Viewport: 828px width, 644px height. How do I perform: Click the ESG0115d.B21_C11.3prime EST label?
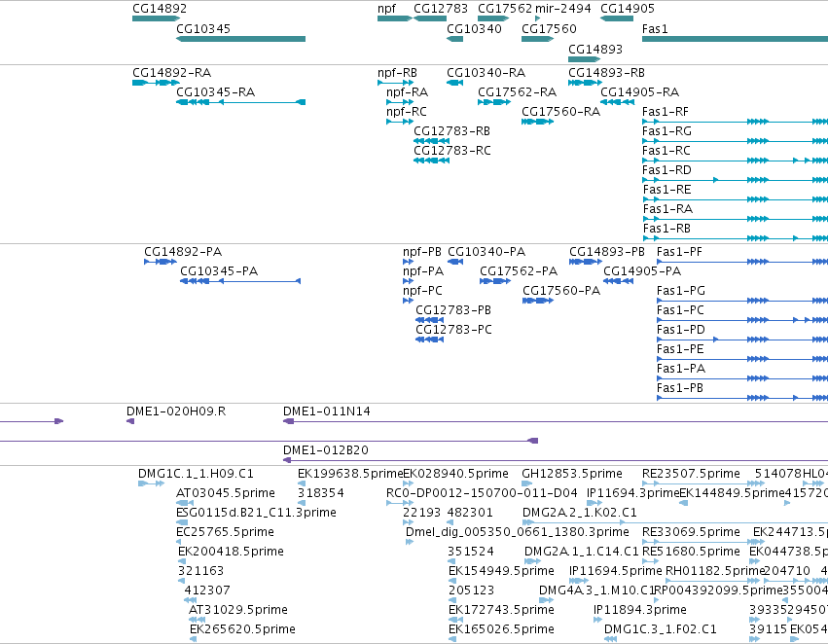tap(256, 513)
